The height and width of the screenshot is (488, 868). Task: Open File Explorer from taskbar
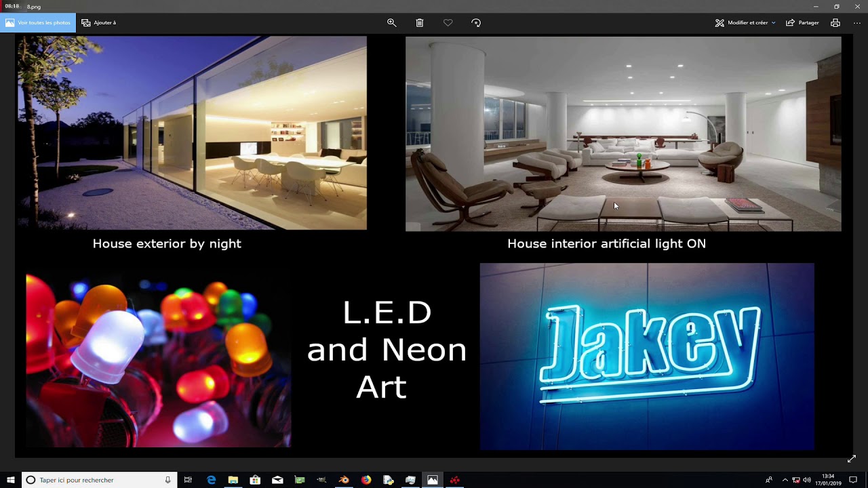(233, 480)
